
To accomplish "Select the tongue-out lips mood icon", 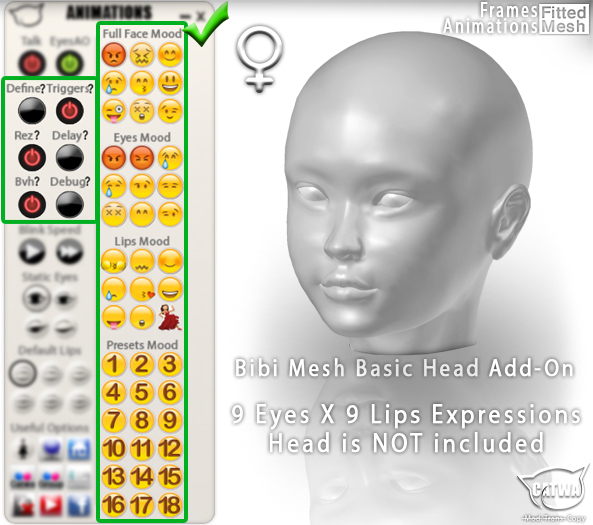I will pyautogui.click(x=113, y=318).
